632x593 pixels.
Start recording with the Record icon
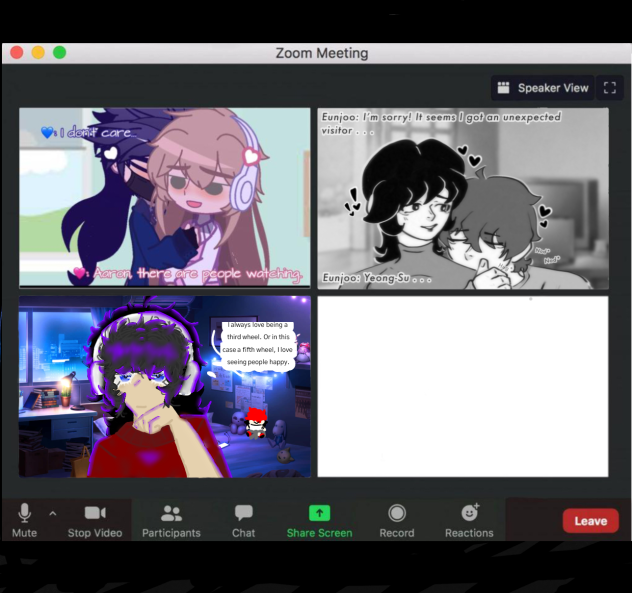[x=396, y=519]
